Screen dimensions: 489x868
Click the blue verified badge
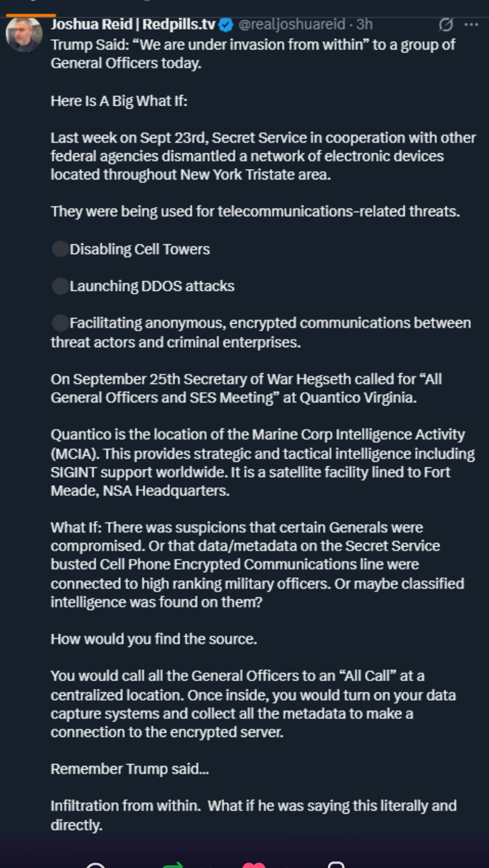click(x=226, y=25)
